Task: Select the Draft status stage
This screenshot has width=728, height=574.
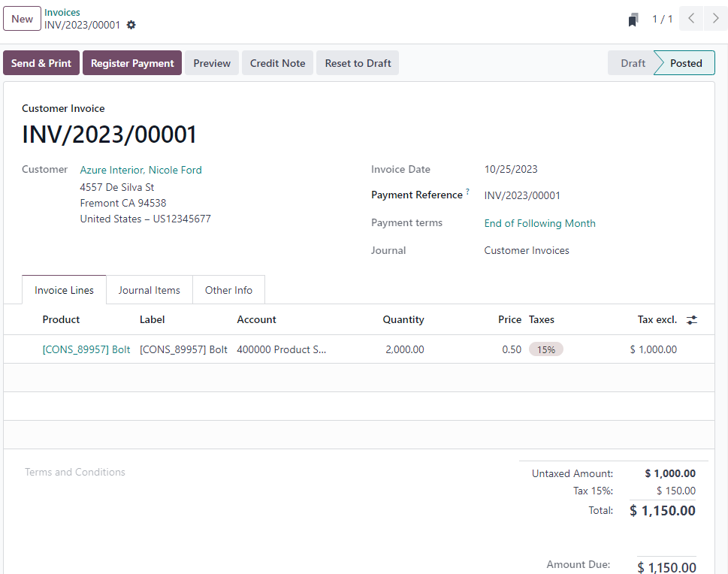Action: (x=633, y=63)
